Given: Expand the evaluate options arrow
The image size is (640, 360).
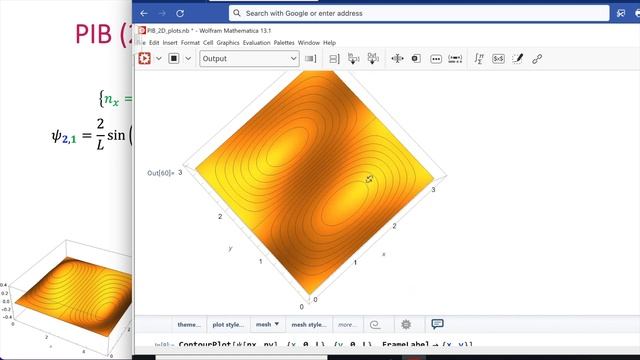Looking at the screenshot, I should click(159, 58).
